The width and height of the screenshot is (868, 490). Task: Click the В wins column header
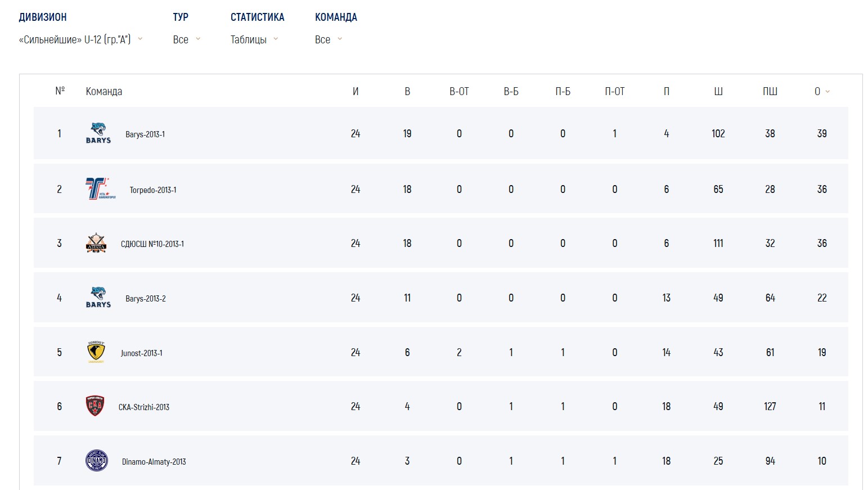(407, 91)
